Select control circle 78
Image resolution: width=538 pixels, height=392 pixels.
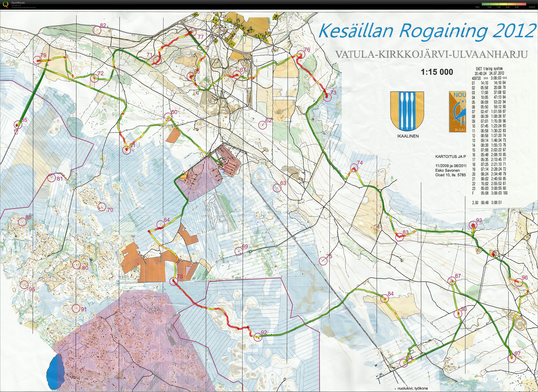(x=174, y=281)
